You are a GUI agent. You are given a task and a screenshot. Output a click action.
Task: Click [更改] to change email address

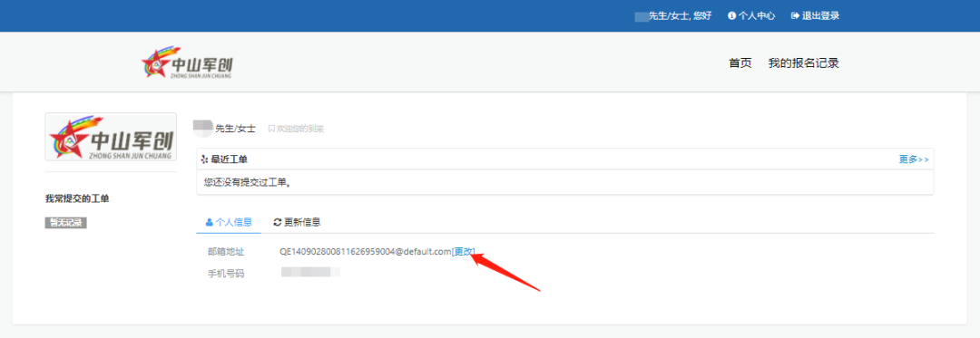pos(463,251)
